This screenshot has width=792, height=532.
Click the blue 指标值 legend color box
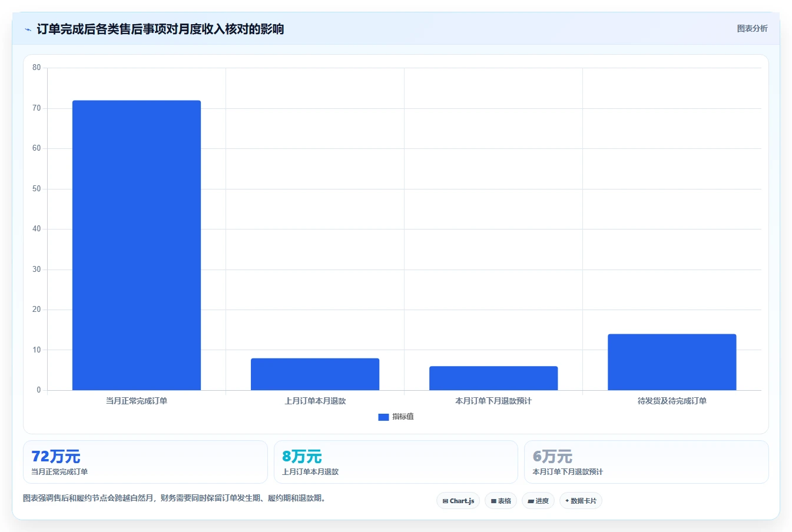coord(383,417)
